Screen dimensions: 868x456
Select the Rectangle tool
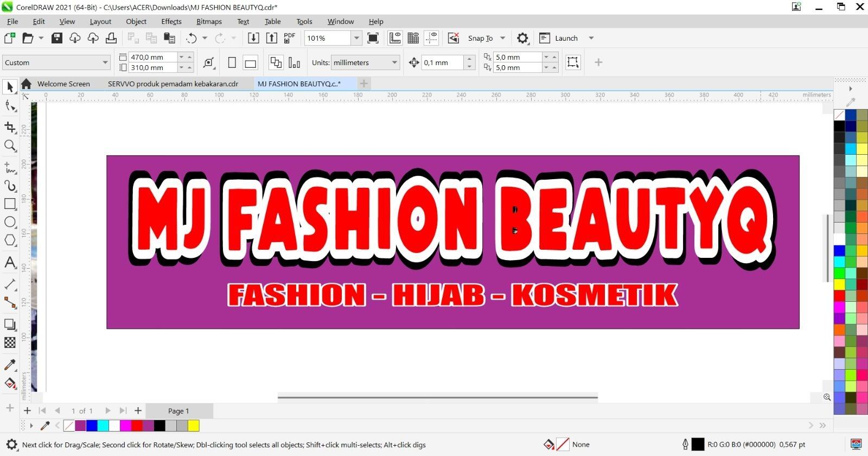click(x=10, y=204)
